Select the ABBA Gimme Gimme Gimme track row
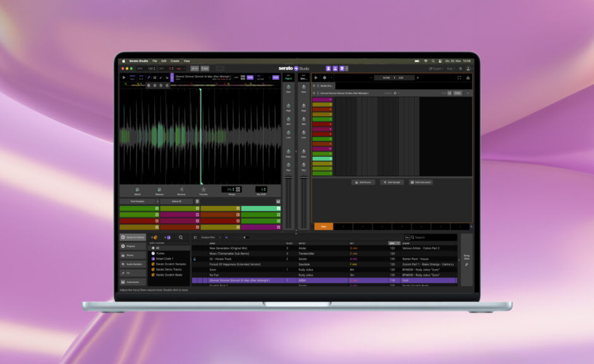The height and width of the screenshot is (364, 594). 284,281
